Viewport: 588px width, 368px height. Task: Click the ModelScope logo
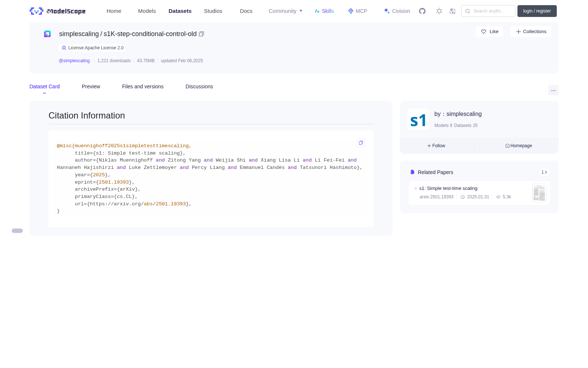click(x=58, y=11)
